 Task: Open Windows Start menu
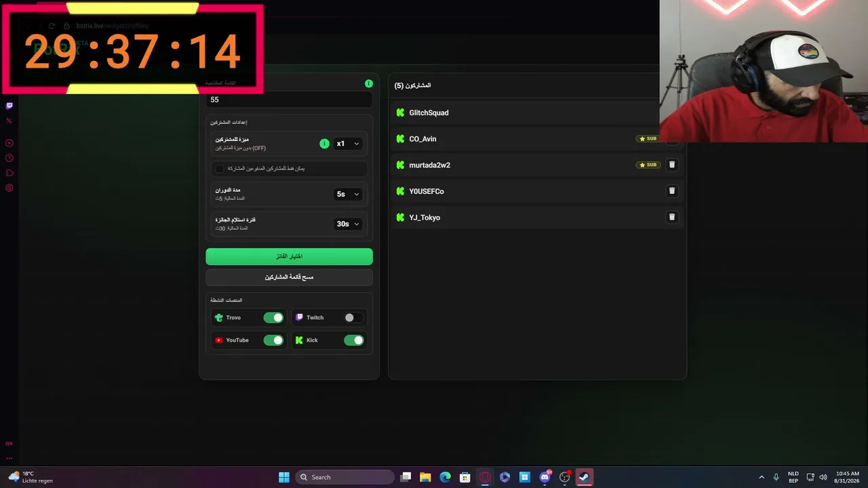pyautogui.click(x=284, y=477)
